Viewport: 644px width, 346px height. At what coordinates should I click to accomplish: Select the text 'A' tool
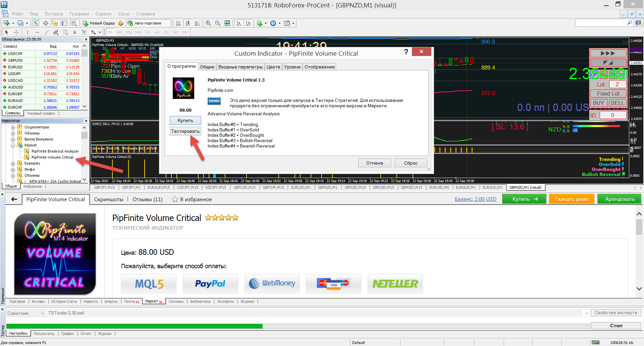74,32
